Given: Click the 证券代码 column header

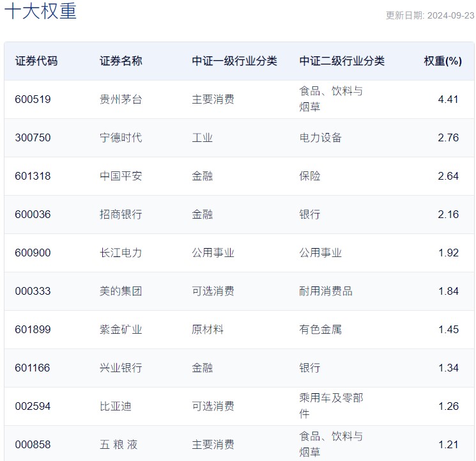Looking at the screenshot, I should 36,61.
